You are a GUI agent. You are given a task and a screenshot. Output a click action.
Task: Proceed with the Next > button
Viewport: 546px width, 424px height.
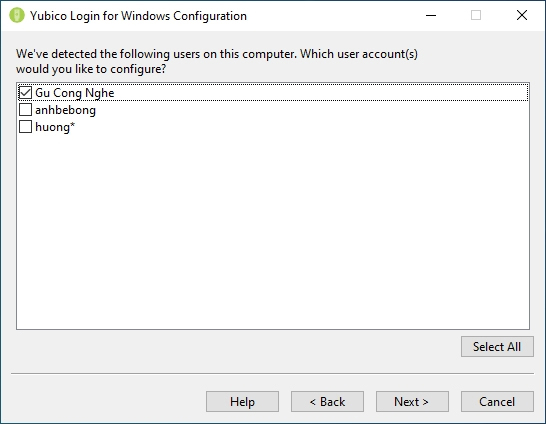[412, 402]
